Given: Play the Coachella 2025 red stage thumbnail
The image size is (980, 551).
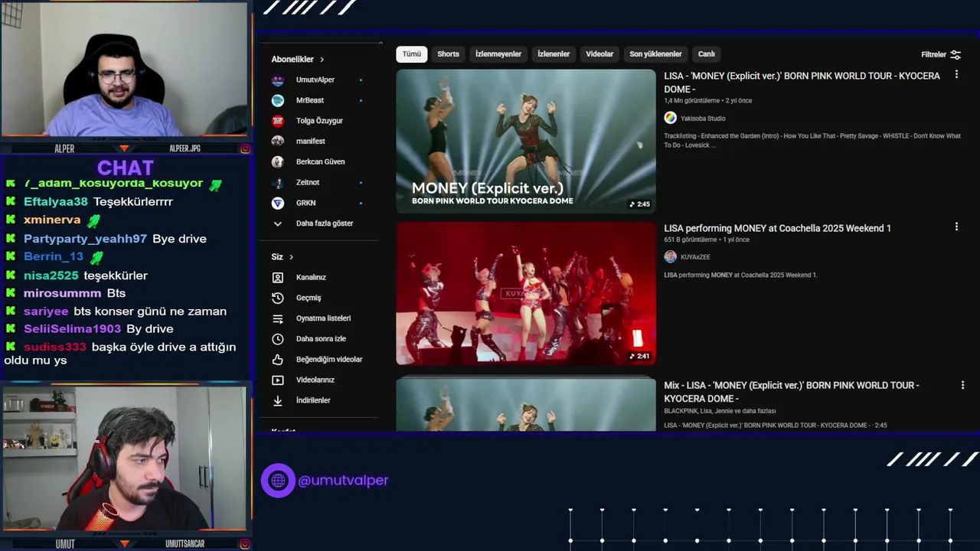Looking at the screenshot, I should pyautogui.click(x=526, y=294).
